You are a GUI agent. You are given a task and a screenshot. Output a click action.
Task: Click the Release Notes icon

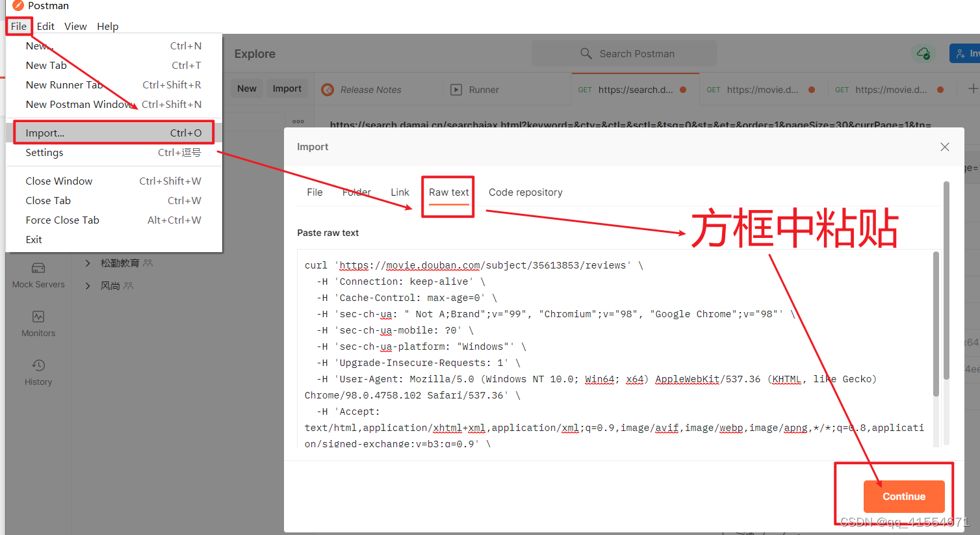coord(328,90)
